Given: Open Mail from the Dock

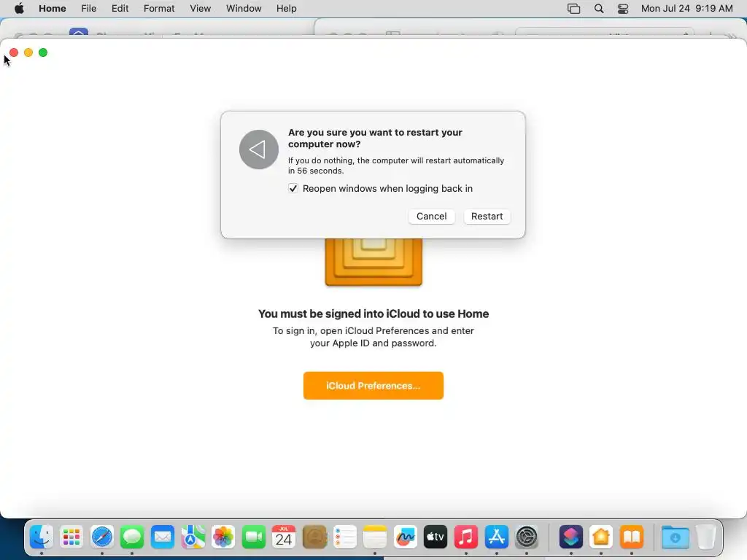Looking at the screenshot, I should pos(163,537).
